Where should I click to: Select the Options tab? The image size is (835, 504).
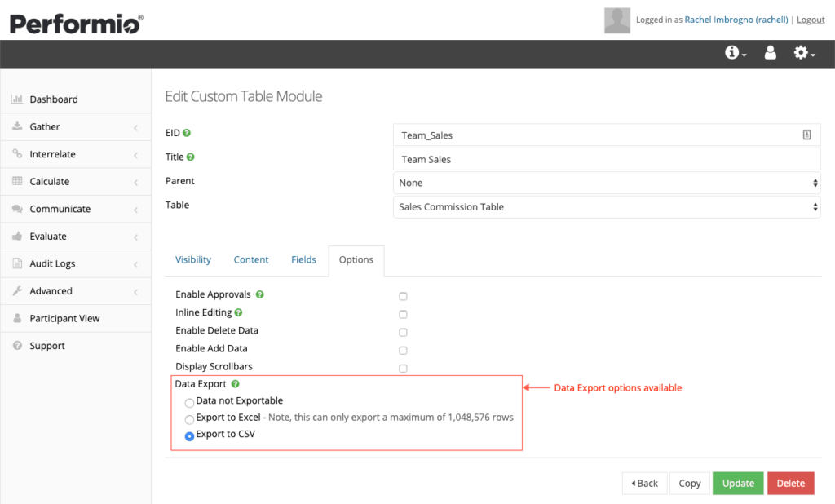(x=356, y=260)
